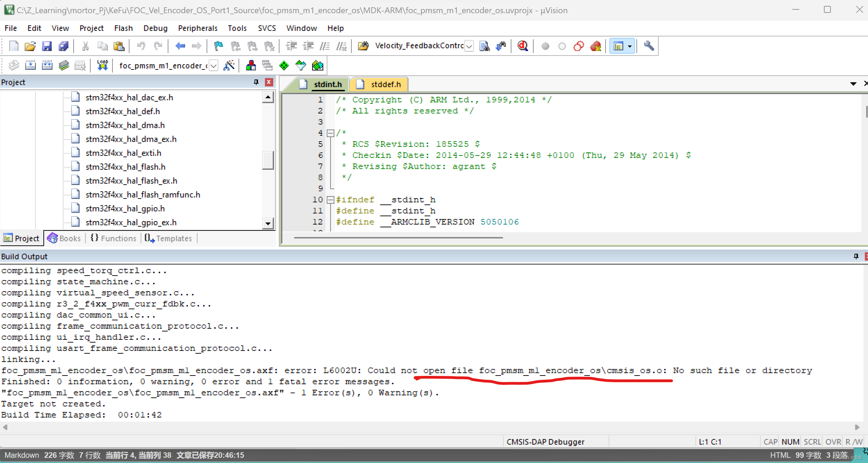868x463 pixels.
Task: Open the Configuration wrench icon
Action: click(x=649, y=46)
